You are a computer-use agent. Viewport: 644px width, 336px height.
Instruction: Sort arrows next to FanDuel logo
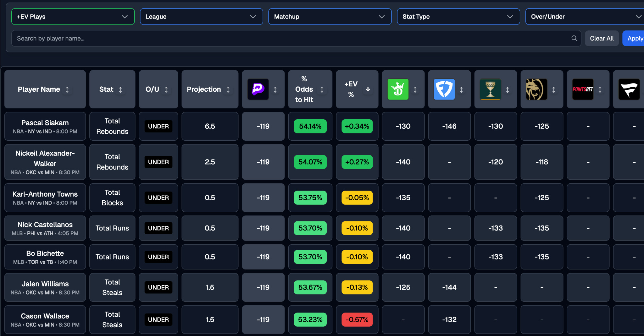(x=461, y=90)
